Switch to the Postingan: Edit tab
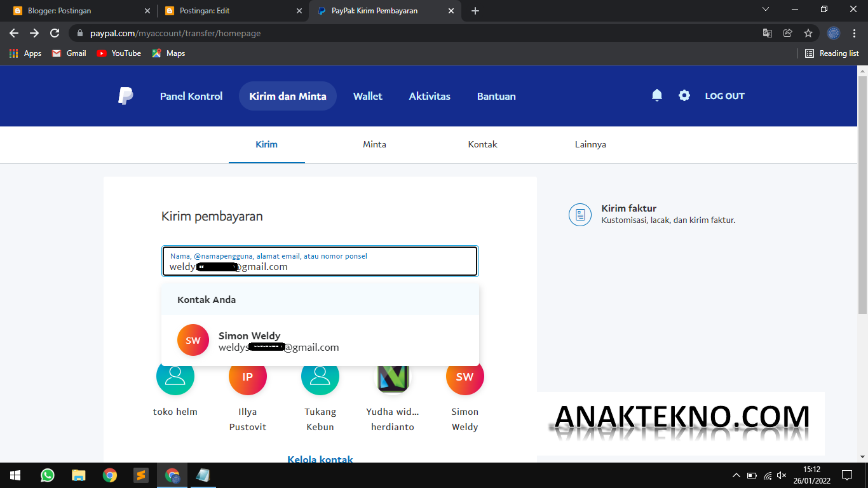Image resolution: width=868 pixels, height=488 pixels. [233, 11]
